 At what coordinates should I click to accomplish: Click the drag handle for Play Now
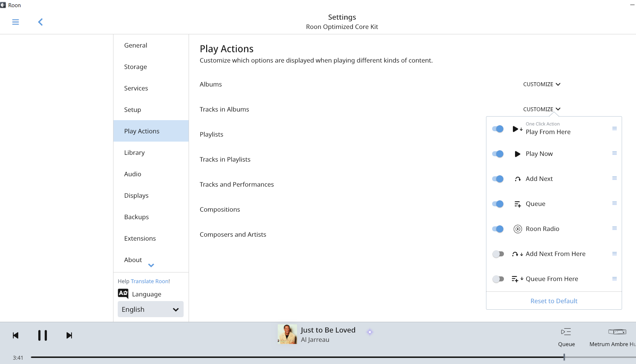(x=614, y=153)
